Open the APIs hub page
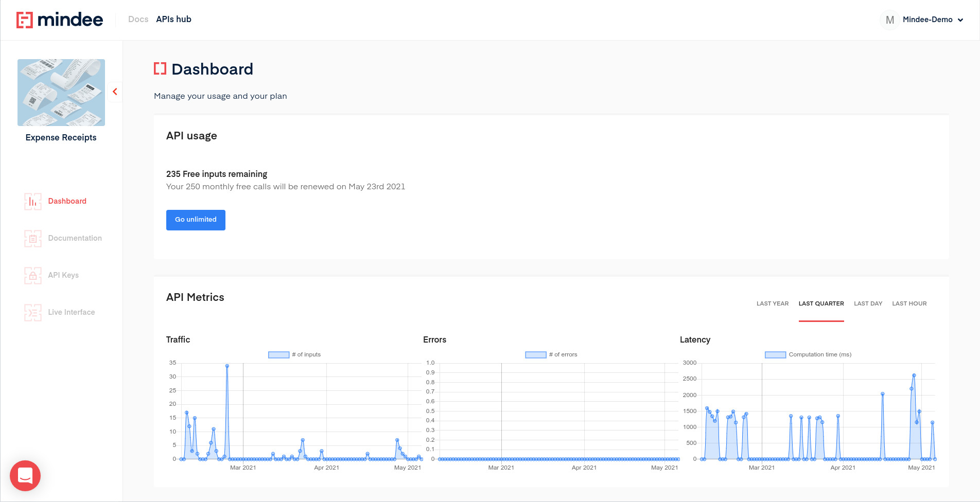 point(173,19)
